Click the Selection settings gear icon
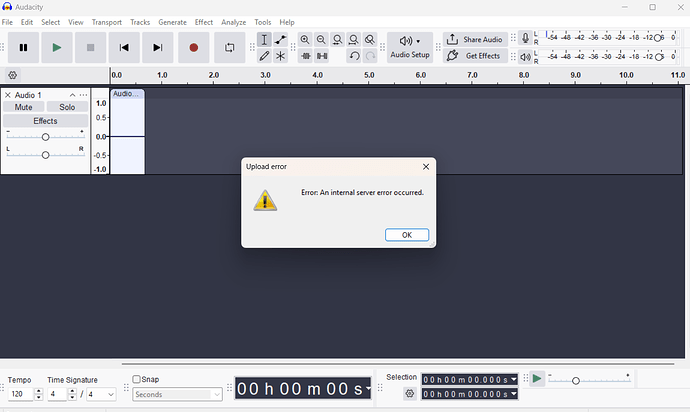 coord(410,394)
